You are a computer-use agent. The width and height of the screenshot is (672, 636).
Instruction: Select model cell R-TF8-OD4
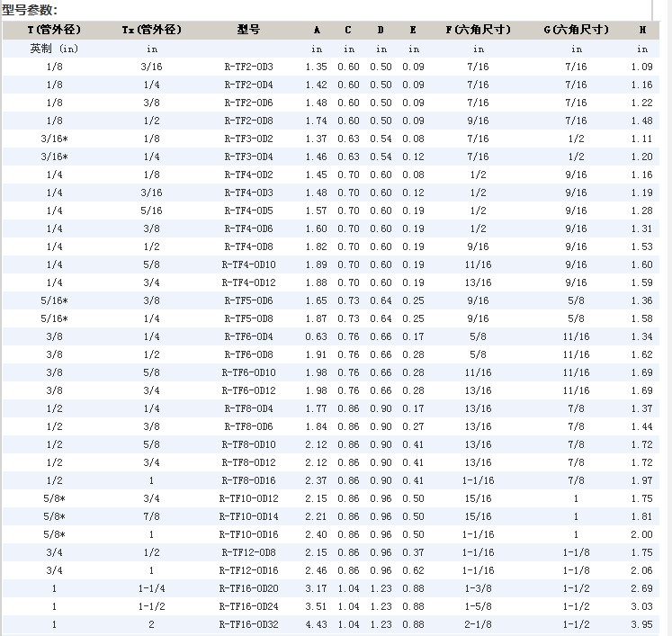[248, 408]
